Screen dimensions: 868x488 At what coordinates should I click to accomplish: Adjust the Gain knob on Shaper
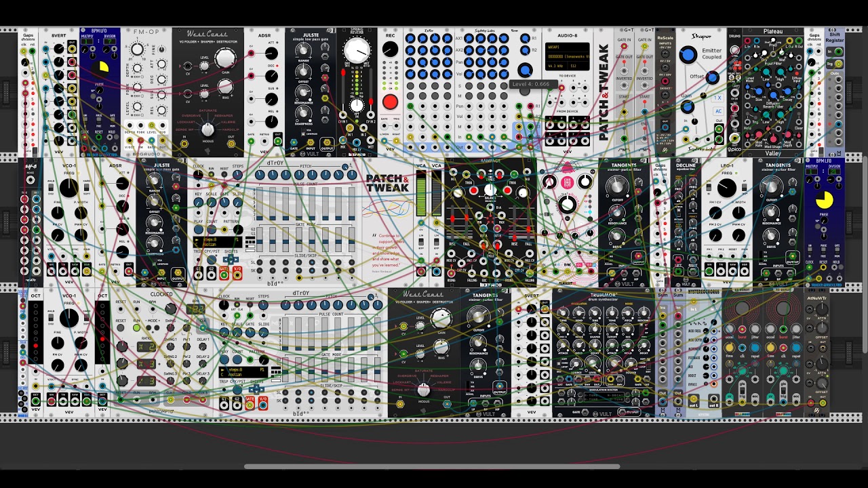click(x=687, y=107)
